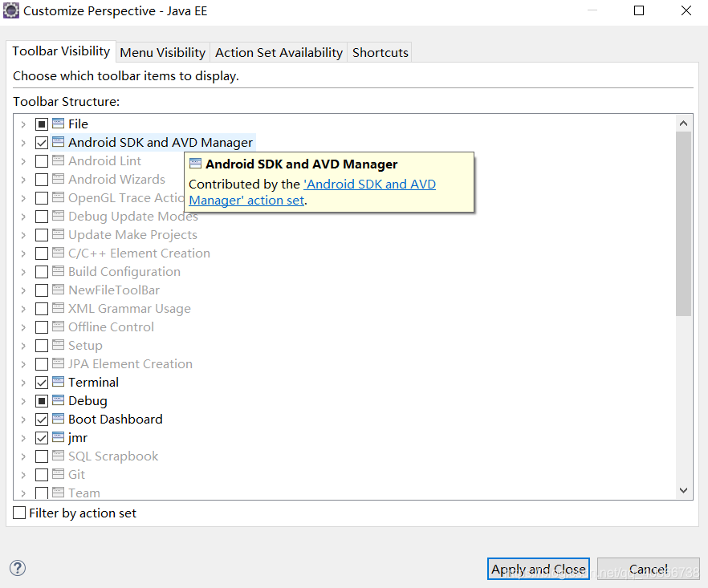Click the icon beside Setup
Viewport: 708px width, 588px height.
[x=59, y=345]
